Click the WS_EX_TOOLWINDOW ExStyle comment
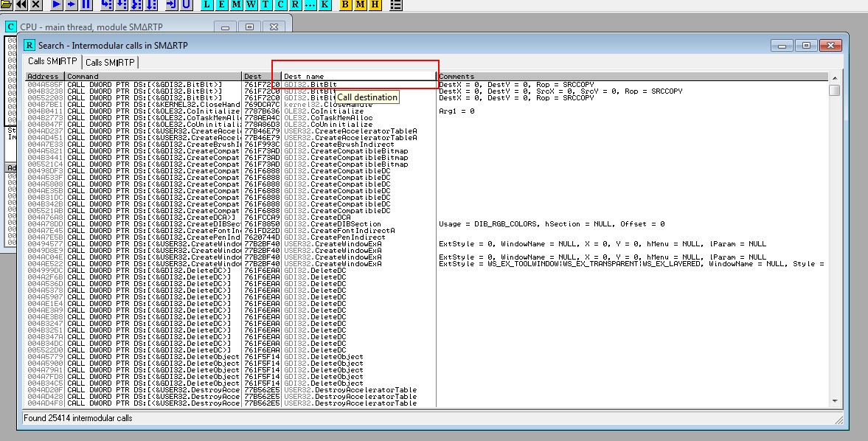 tap(631, 264)
